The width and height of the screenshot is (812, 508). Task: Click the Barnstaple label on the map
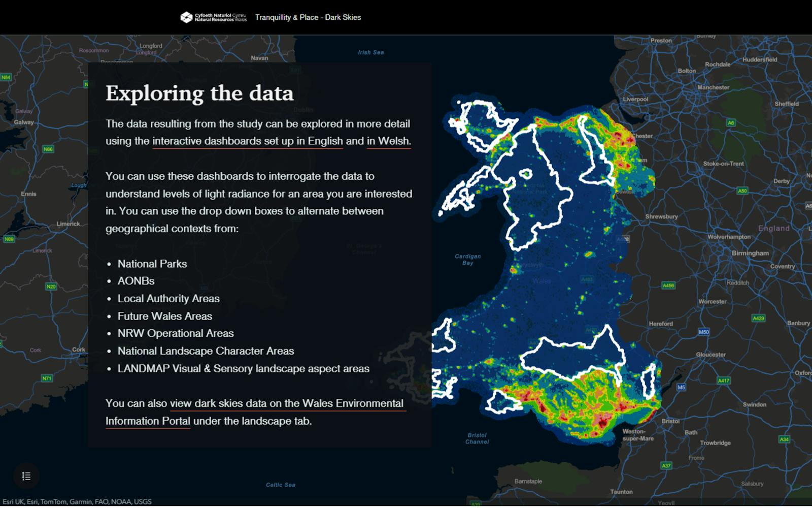click(528, 481)
